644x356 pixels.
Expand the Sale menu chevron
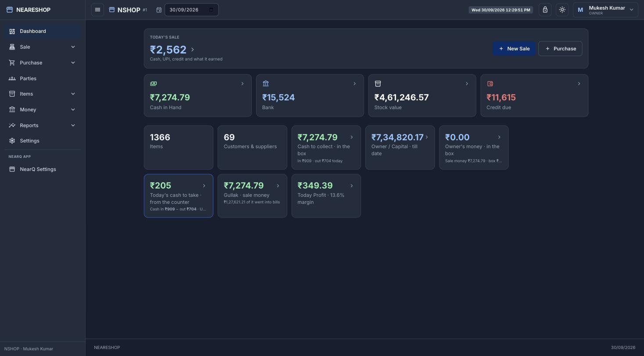coord(73,47)
